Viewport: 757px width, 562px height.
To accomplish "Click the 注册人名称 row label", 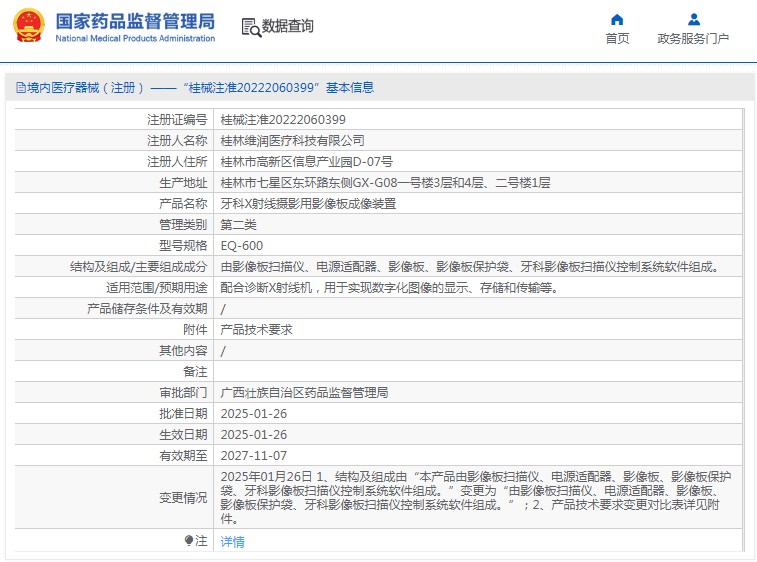I will 177,140.
